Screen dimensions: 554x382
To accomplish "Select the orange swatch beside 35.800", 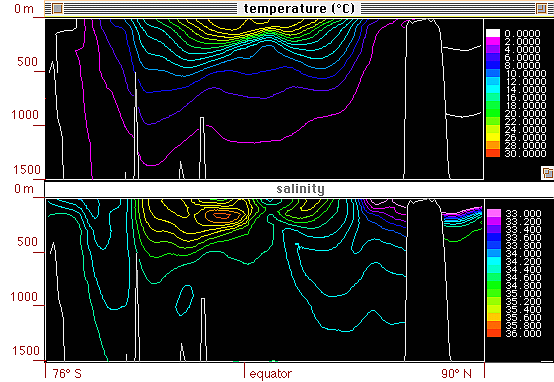I will (494, 325).
